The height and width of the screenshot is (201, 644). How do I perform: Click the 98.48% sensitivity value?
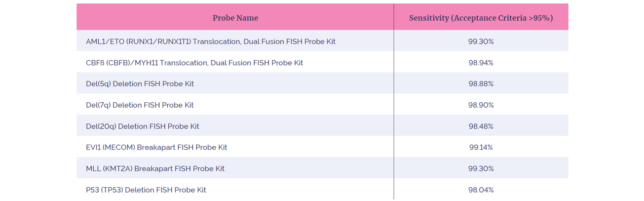click(481, 126)
